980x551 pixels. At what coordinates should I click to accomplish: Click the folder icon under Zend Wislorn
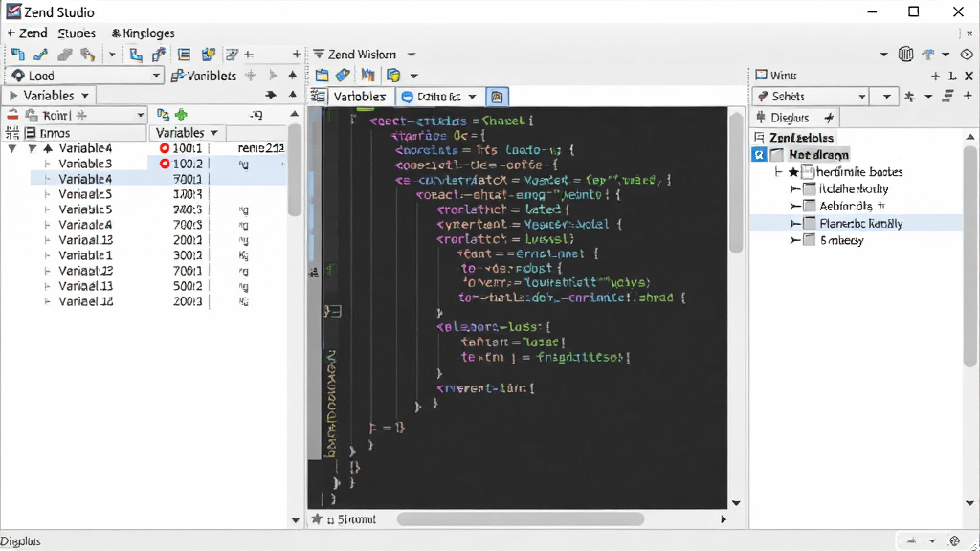tap(322, 76)
